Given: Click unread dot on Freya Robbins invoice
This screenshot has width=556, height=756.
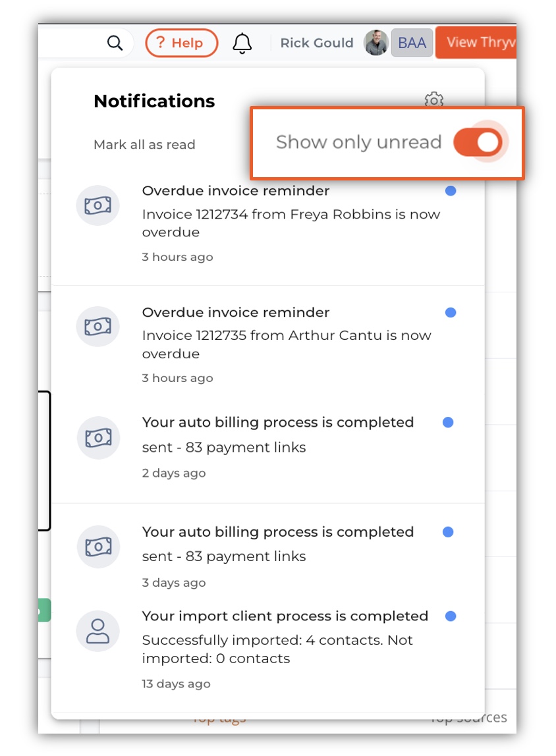Looking at the screenshot, I should click(x=451, y=191).
